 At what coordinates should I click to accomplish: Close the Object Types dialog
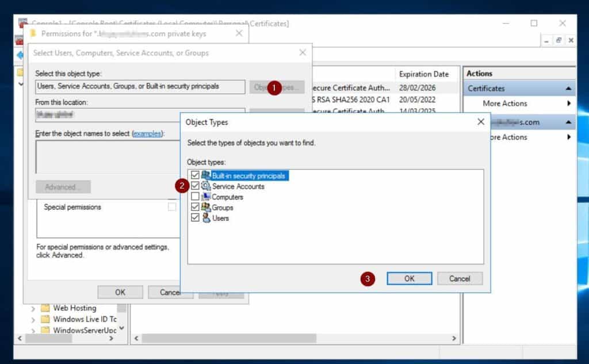point(480,122)
